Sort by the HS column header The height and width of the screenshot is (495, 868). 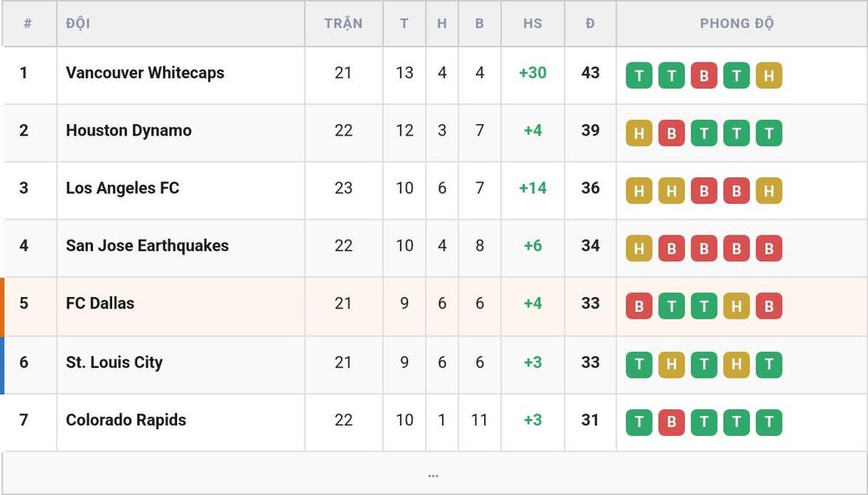[x=533, y=23]
